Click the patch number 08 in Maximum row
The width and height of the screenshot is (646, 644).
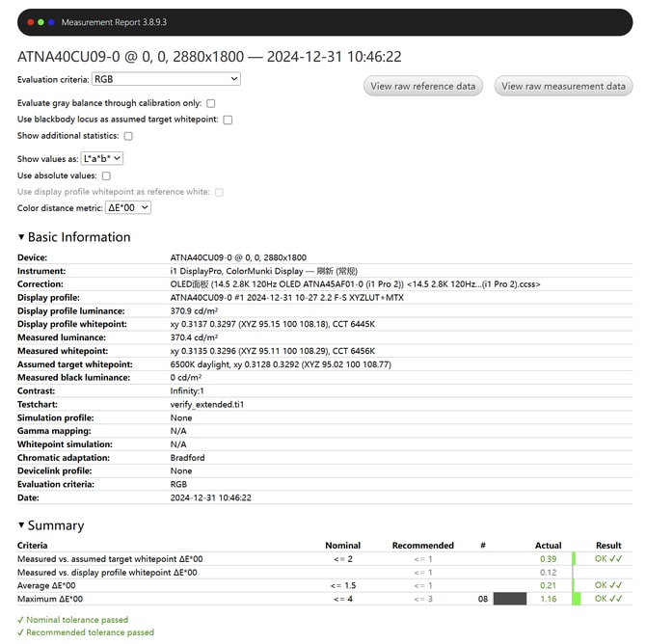click(483, 599)
